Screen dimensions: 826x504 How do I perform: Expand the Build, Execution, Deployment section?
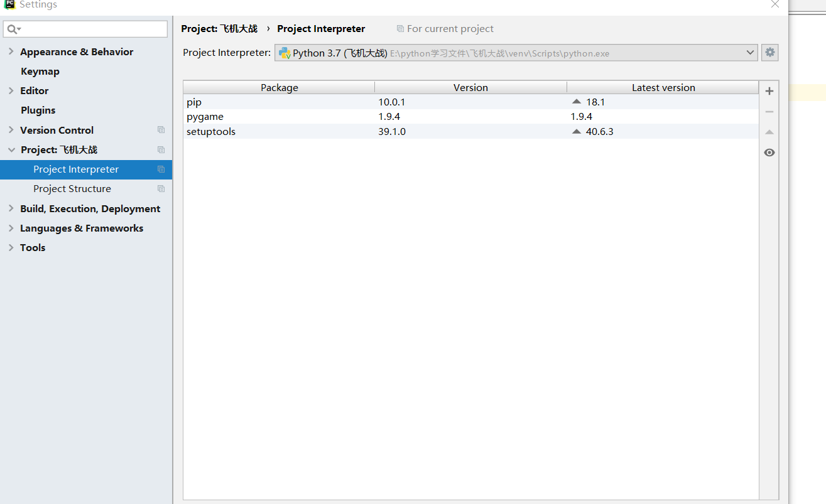coord(10,208)
